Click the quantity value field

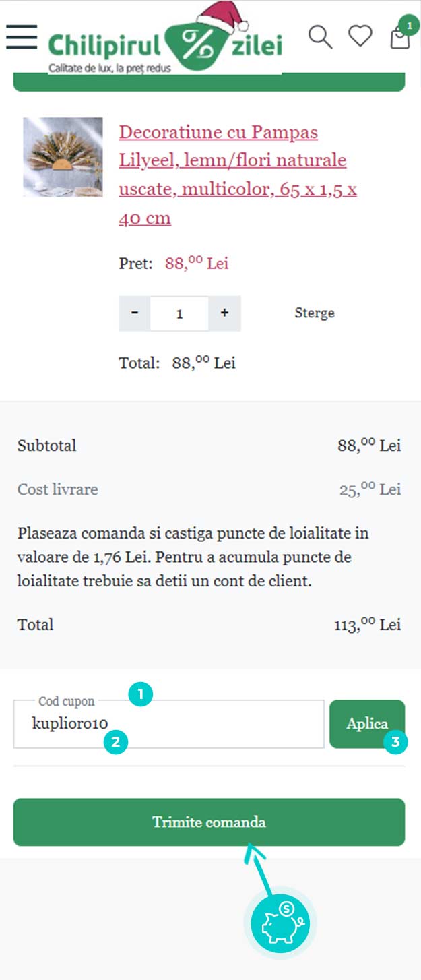[179, 313]
